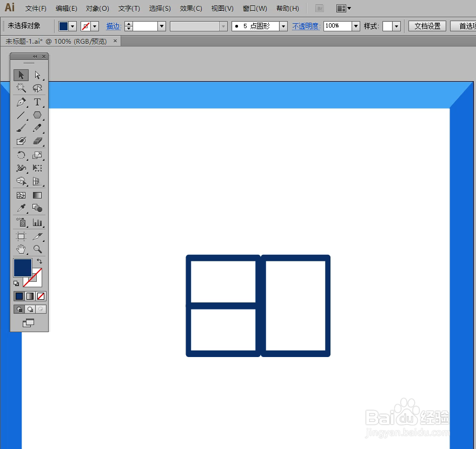This screenshot has height=449, width=476.
Task: Open the 效果(C) menu
Action: (x=190, y=9)
